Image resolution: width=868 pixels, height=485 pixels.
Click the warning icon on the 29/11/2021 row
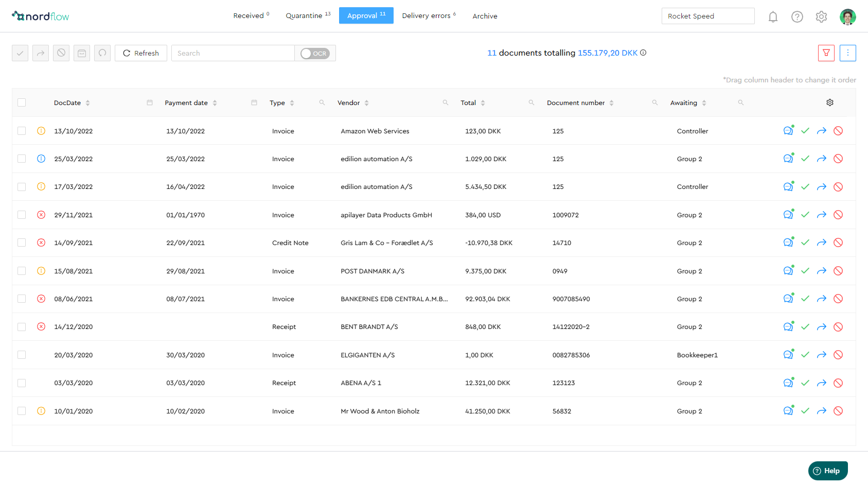(x=41, y=215)
